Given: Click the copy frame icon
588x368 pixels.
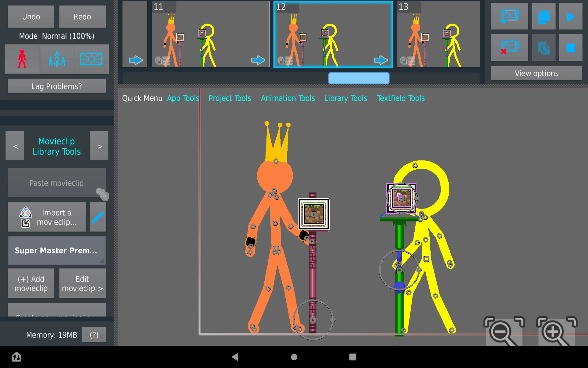Looking at the screenshot, I should pyautogui.click(x=544, y=17).
